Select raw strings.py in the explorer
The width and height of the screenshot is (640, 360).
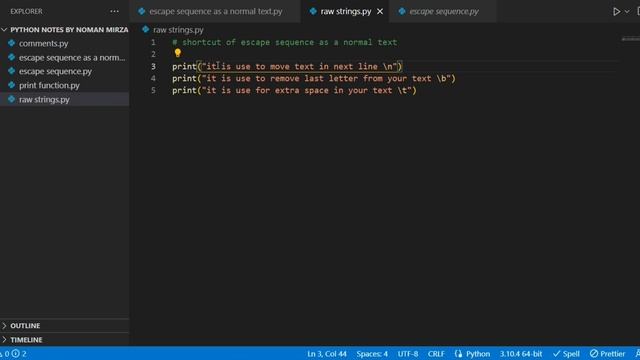(x=64, y=99)
